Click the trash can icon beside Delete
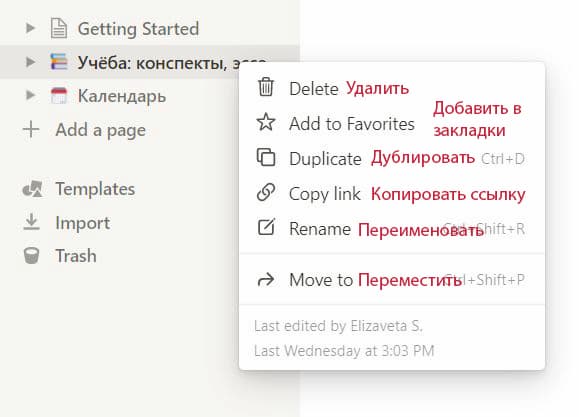The width and height of the screenshot is (579, 417). (x=265, y=87)
